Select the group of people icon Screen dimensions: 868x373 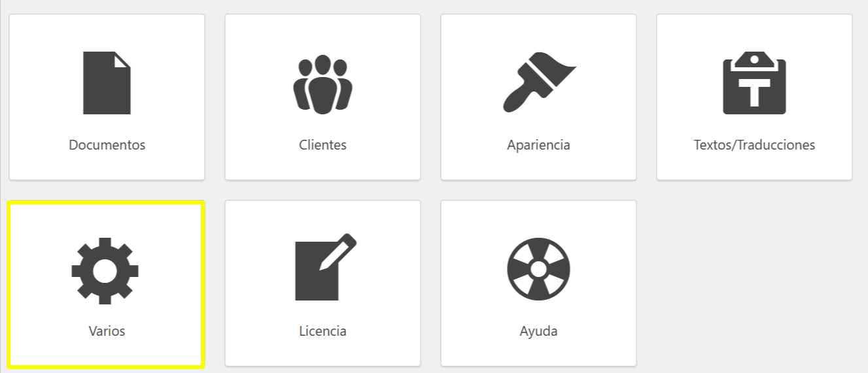(x=322, y=84)
